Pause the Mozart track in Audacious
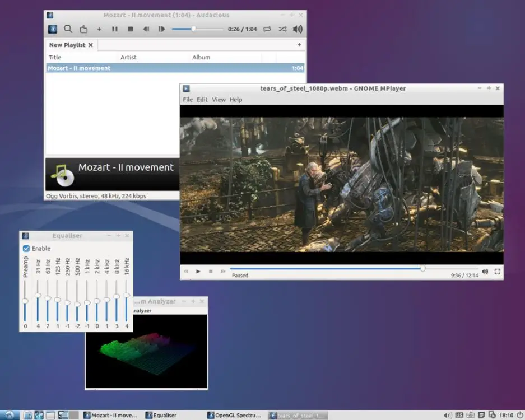 click(115, 29)
